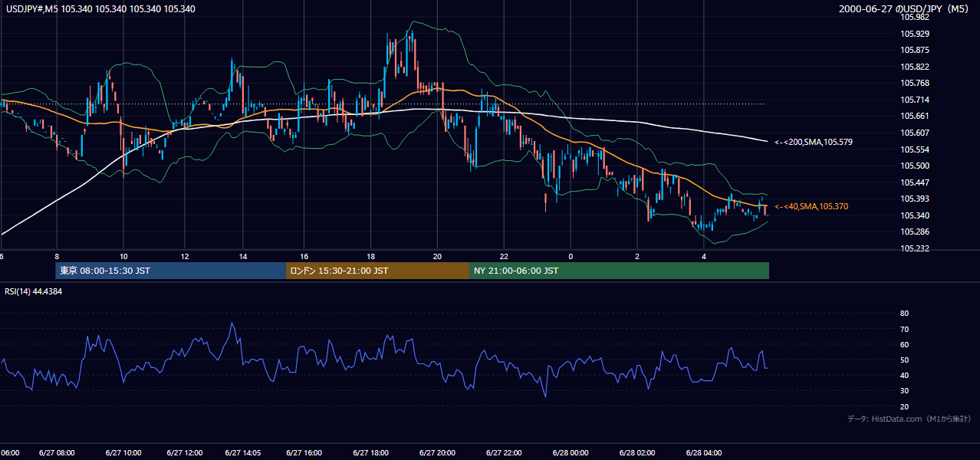980x460 pixels.
Task: Click the hour label 14 under price chart
Action: pos(243,256)
